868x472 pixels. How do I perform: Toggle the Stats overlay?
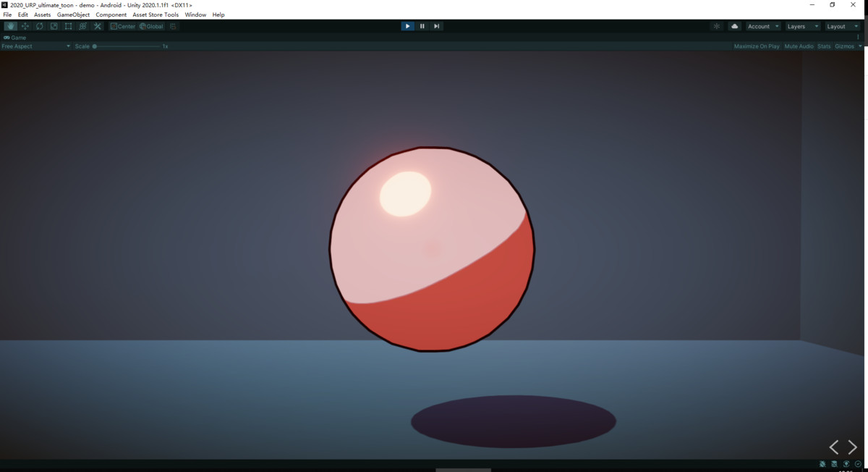(824, 46)
